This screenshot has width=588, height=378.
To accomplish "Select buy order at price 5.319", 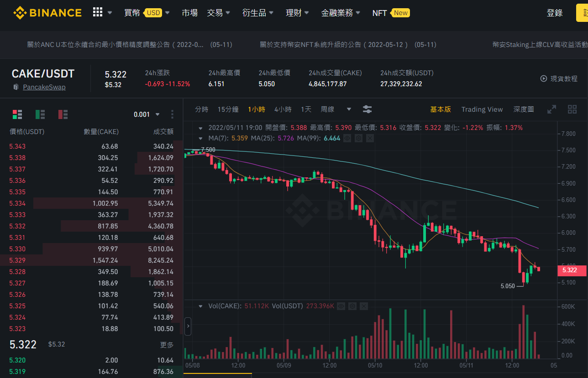I will 91,372.
